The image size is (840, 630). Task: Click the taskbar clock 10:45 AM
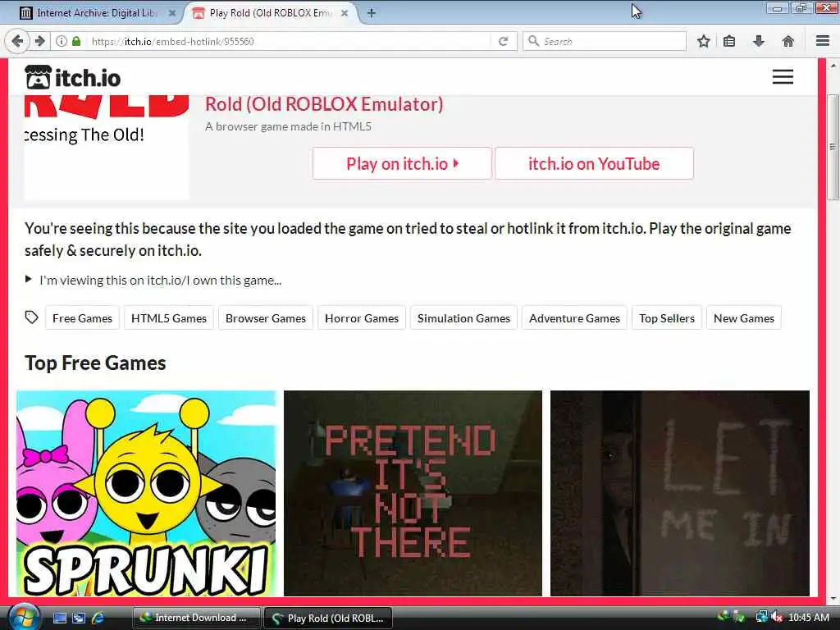coord(808,618)
